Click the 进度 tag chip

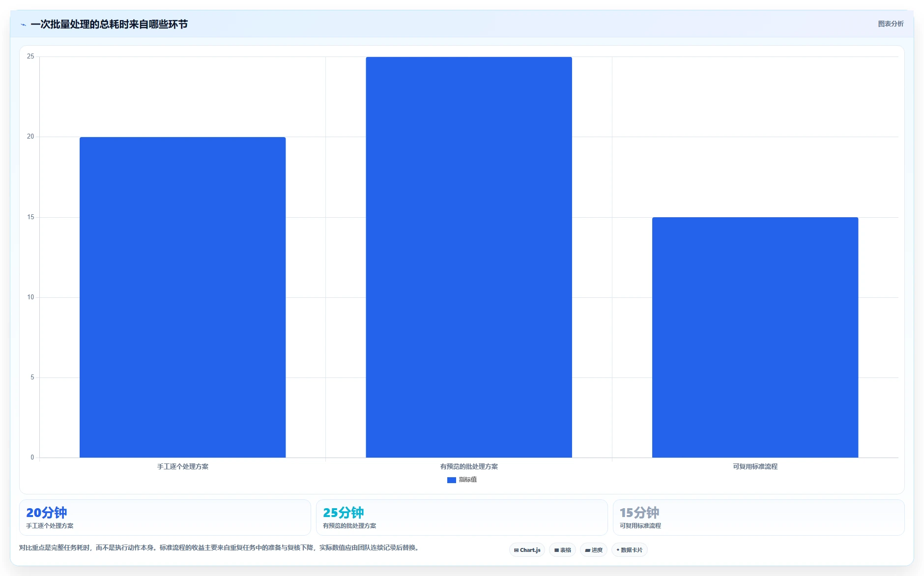594,550
